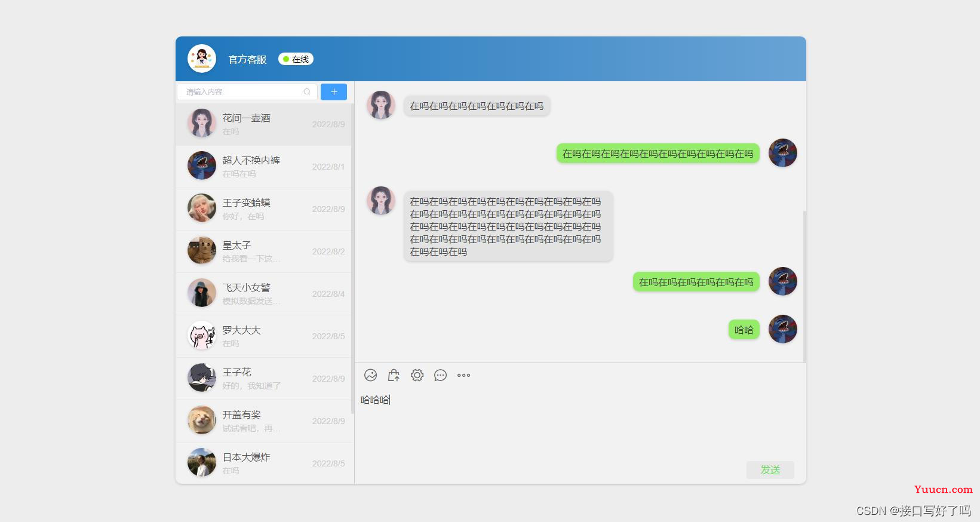Click the speech bubble quick-reply icon

(x=440, y=375)
